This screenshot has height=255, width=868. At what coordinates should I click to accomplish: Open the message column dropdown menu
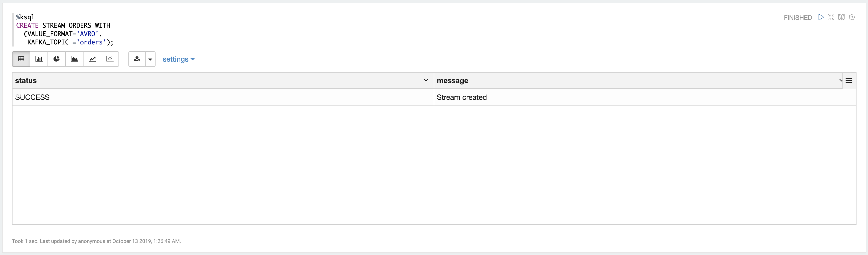[840, 80]
